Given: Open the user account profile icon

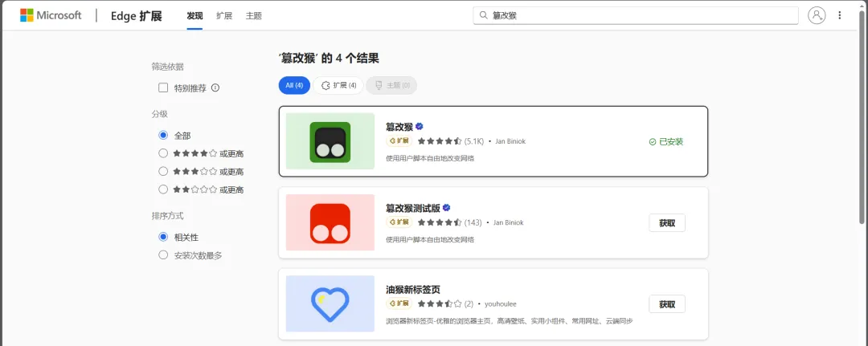Looking at the screenshot, I should (817, 15).
